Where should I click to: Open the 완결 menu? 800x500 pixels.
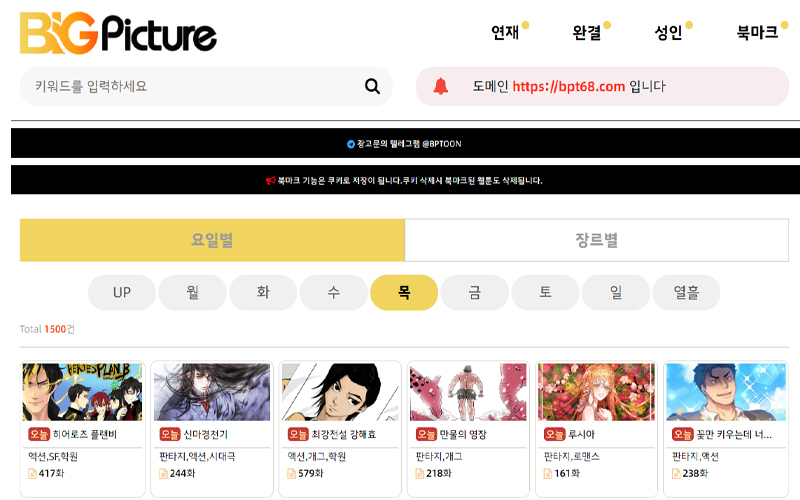pos(587,33)
